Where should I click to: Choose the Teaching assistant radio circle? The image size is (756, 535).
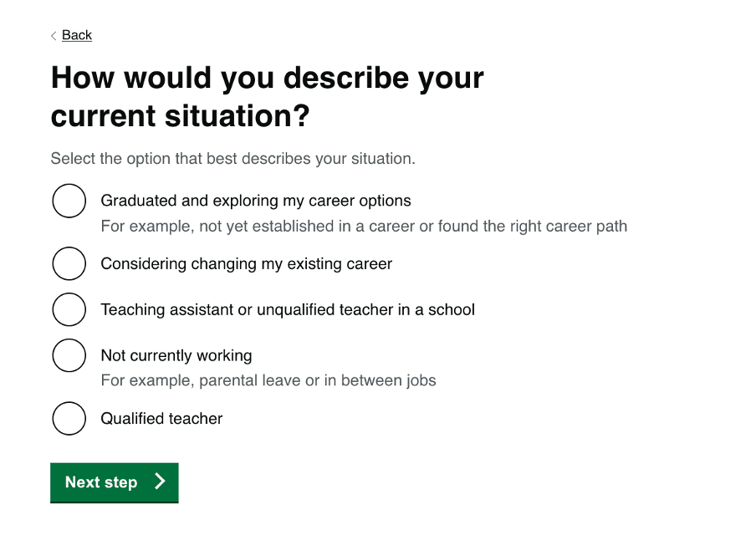[69, 309]
